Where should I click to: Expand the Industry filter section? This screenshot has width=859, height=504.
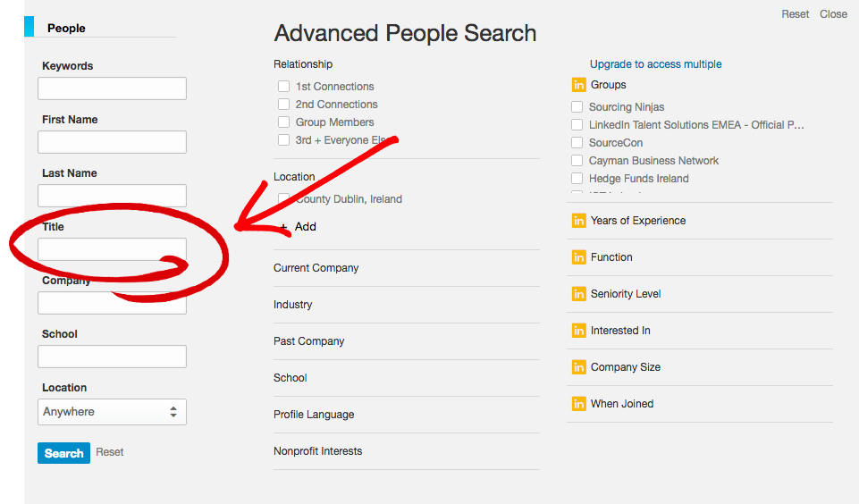tap(407, 305)
